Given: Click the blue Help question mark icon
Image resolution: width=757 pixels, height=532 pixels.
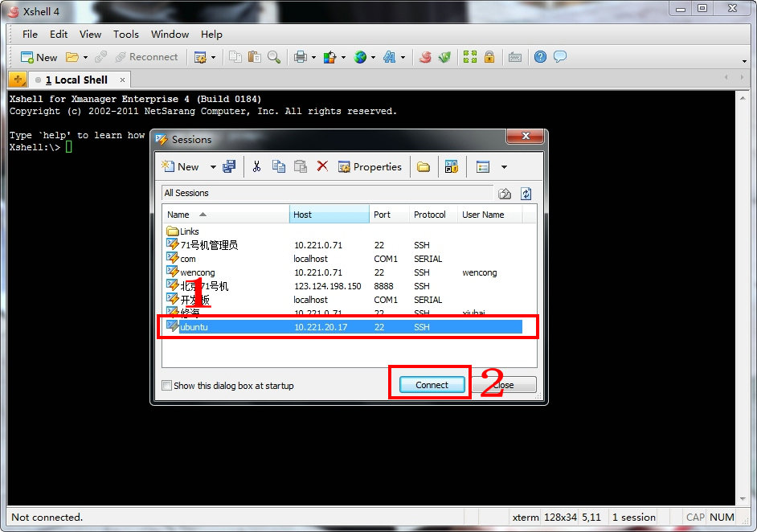Looking at the screenshot, I should coord(540,57).
